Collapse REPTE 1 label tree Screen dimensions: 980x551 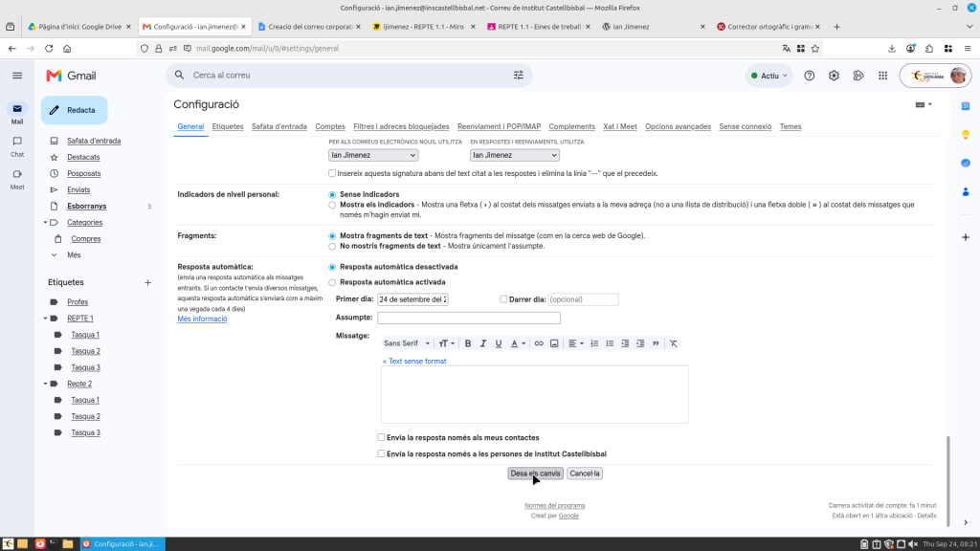tap(45, 319)
